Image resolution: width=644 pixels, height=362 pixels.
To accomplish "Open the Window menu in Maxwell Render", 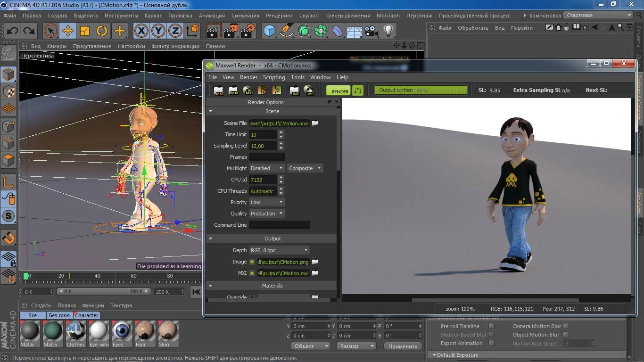I will (x=320, y=77).
